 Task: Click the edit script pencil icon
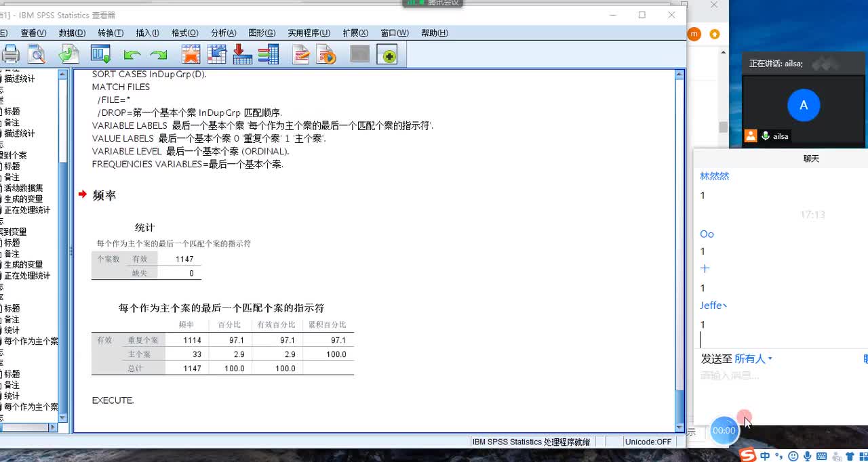301,54
